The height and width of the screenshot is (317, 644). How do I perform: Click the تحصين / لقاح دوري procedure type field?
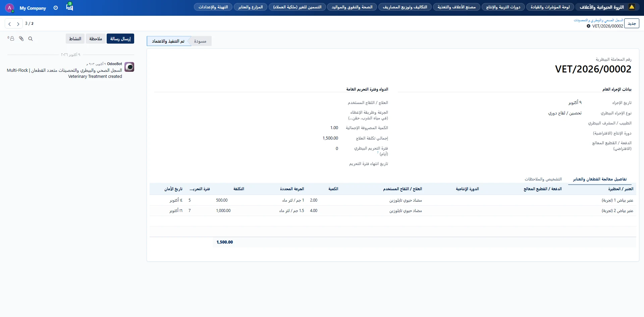565,113
